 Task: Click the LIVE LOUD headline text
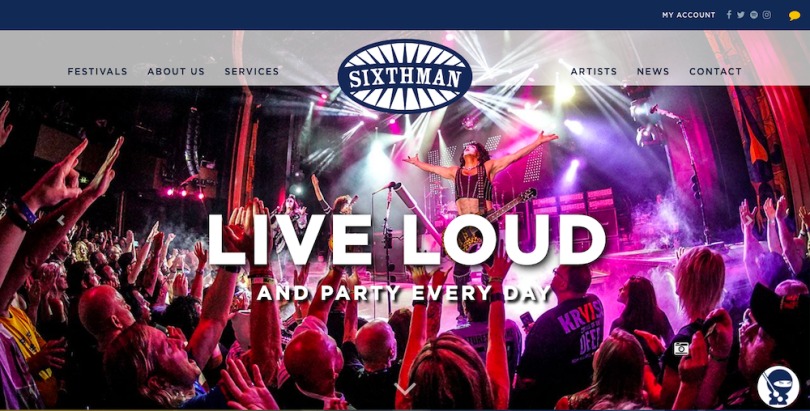pos(406,240)
